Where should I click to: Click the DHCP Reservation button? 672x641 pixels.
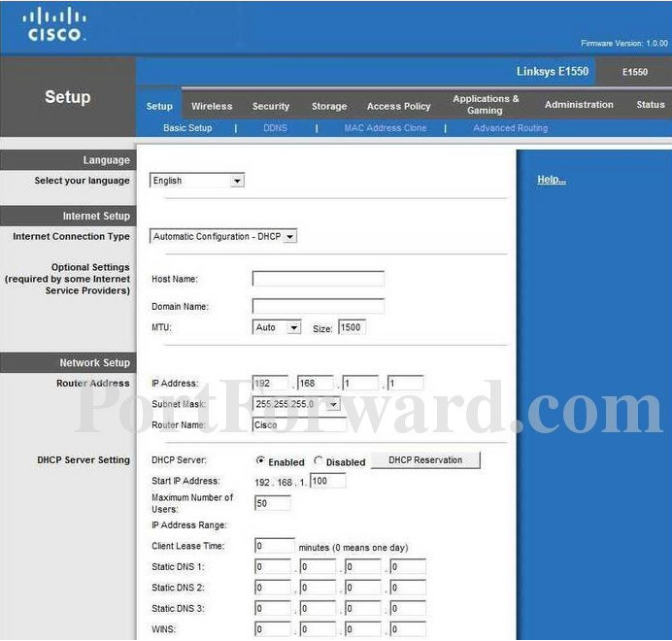click(425, 460)
